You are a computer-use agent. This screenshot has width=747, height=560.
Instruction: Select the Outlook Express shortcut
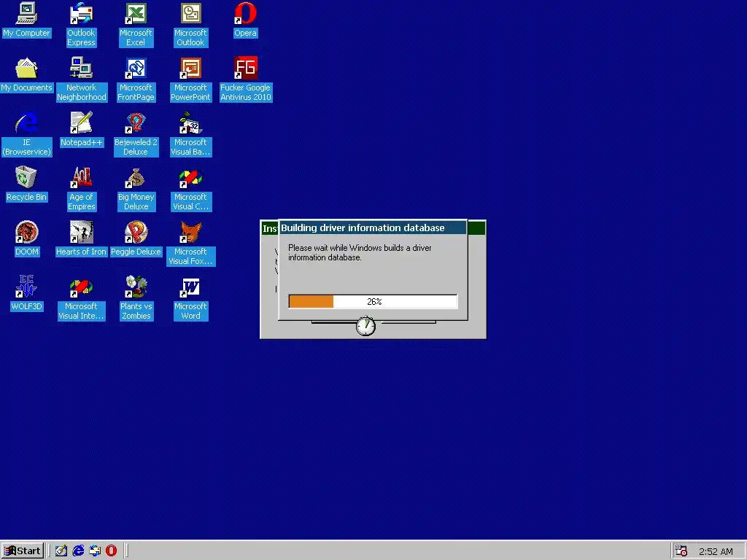[81, 25]
